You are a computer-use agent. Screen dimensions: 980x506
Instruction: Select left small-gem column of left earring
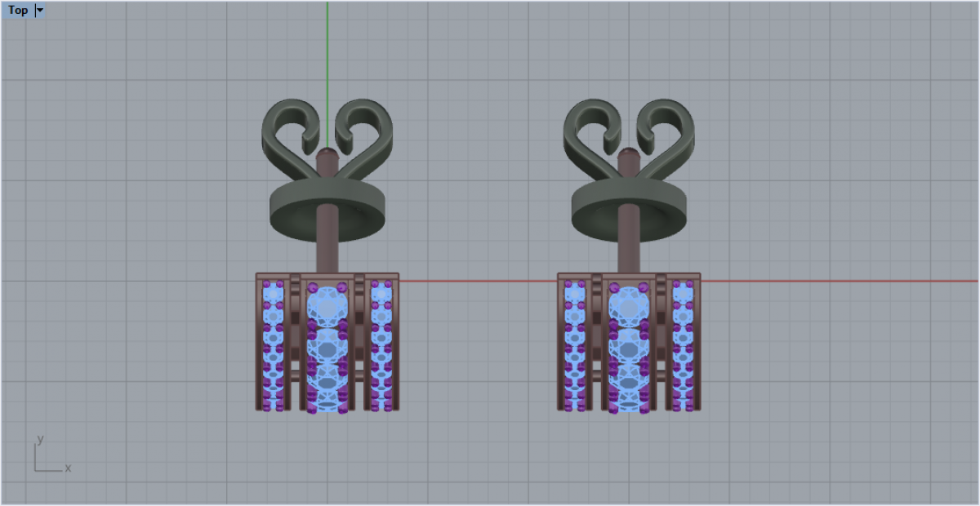coord(273,344)
